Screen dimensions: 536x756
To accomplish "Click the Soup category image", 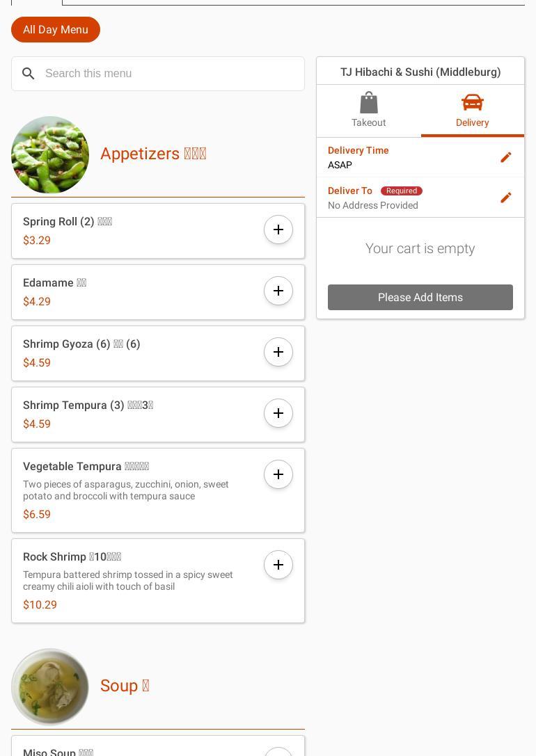I will click(x=50, y=686).
